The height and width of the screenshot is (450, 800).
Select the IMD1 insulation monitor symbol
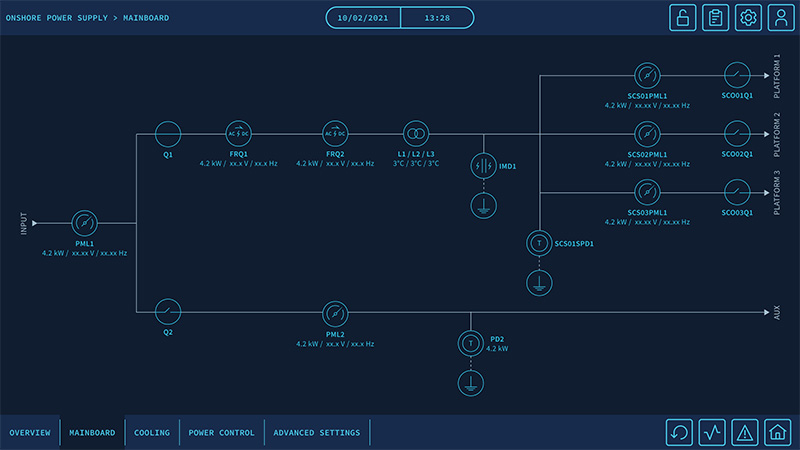tap(484, 166)
